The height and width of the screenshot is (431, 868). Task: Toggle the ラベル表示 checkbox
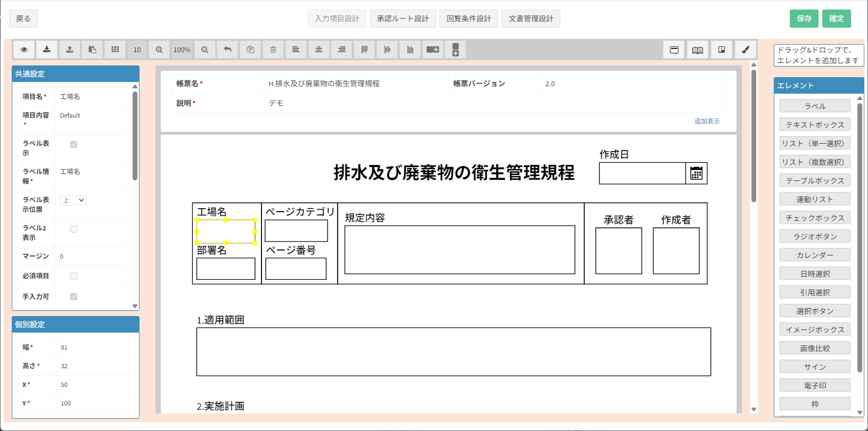[74, 144]
